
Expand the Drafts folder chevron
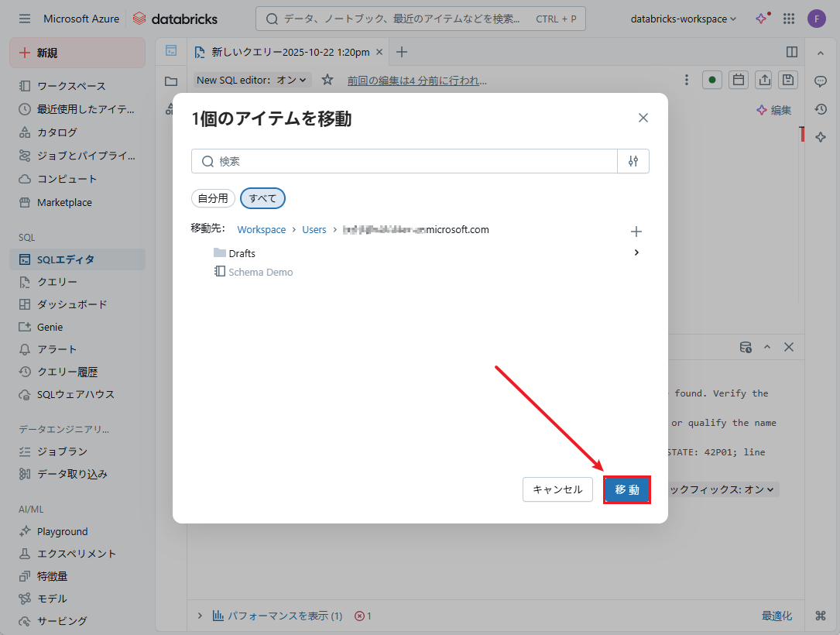[636, 252]
